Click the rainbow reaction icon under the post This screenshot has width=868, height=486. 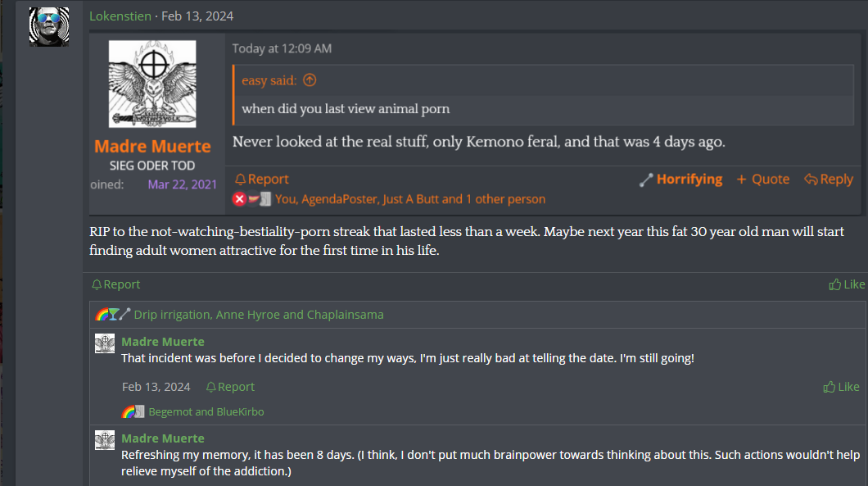point(102,314)
